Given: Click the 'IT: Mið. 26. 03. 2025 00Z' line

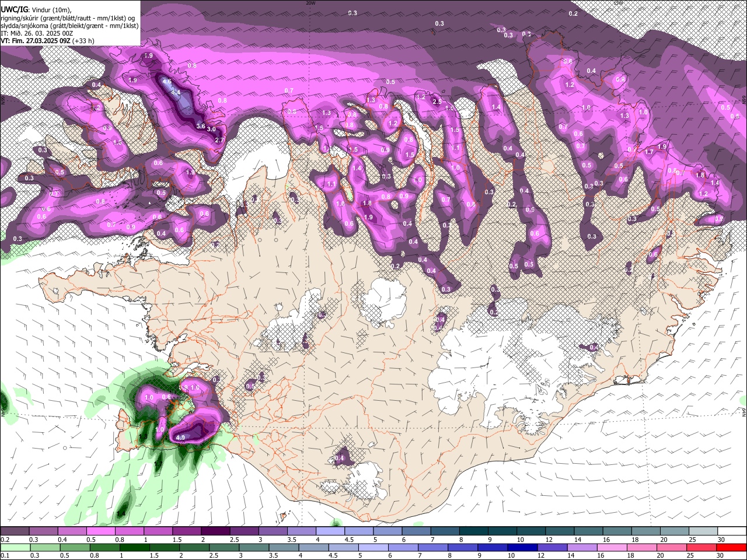Looking at the screenshot, I should click(x=37, y=33).
